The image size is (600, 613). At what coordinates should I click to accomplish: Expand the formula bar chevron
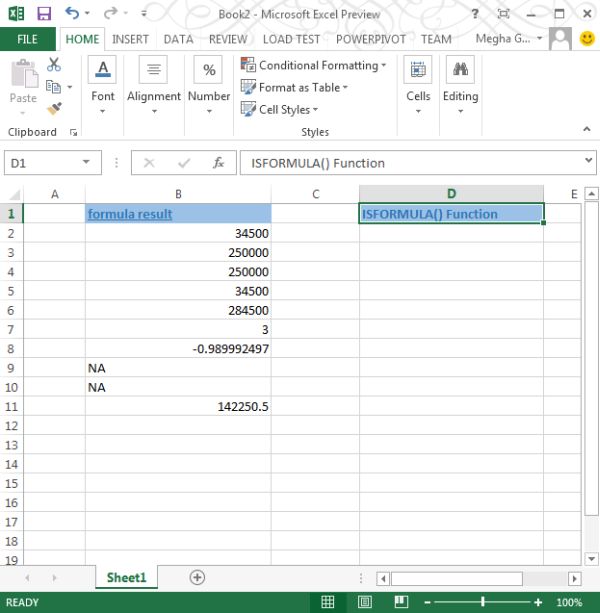pyautogui.click(x=588, y=160)
